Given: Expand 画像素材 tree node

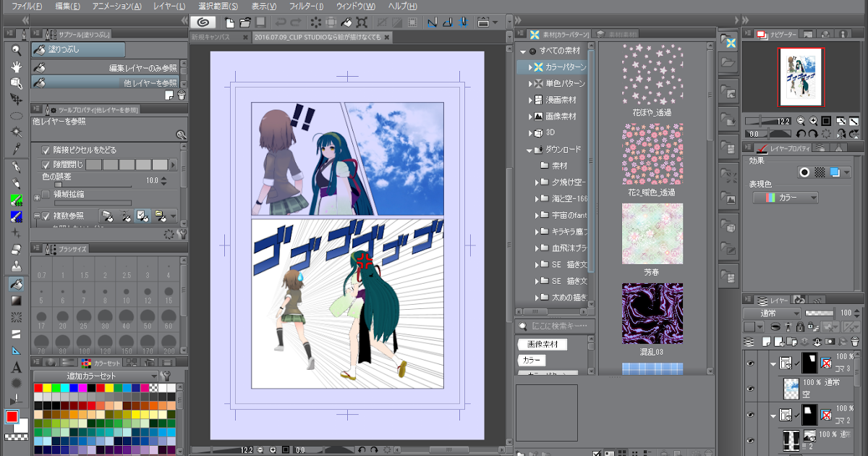Looking at the screenshot, I should pyautogui.click(x=530, y=117).
